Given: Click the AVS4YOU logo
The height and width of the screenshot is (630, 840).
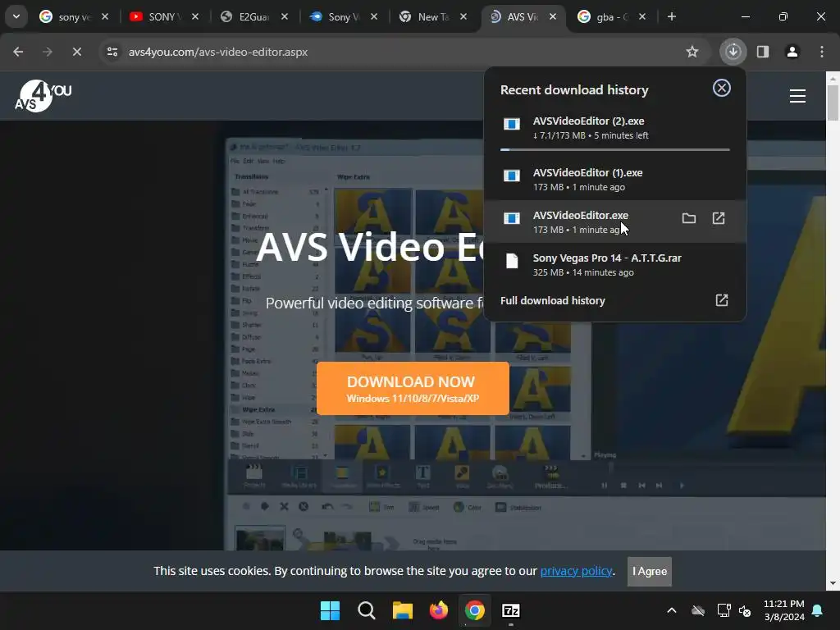Looking at the screenshot, I should click(x=43, y=95).
